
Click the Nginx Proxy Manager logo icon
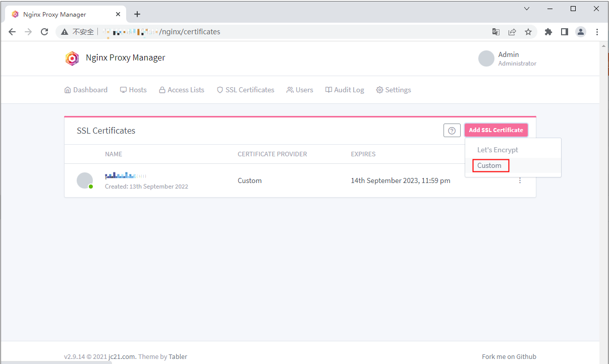click(x=72, y=58)
